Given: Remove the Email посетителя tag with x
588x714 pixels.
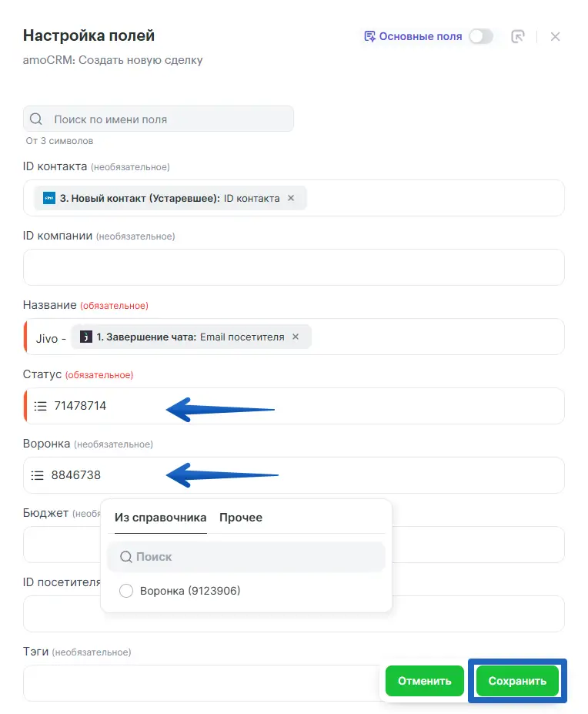Looking at the screenshot, I should [x=296, y=337].
